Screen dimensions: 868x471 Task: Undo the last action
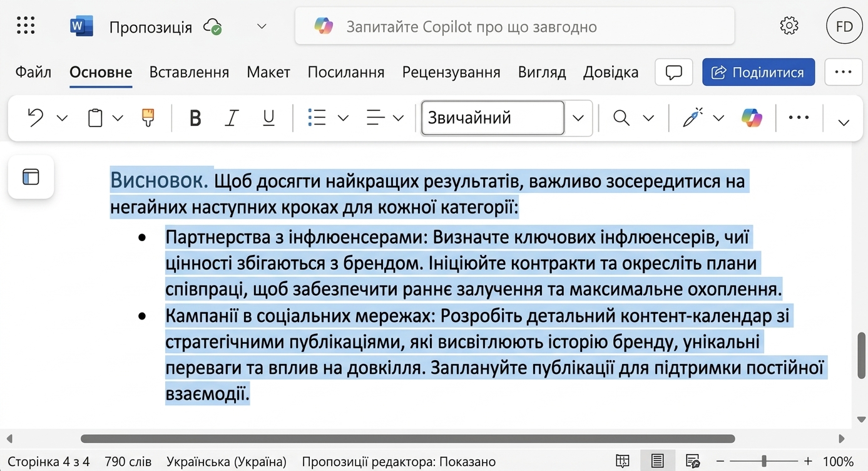click(x=36, y=118)
